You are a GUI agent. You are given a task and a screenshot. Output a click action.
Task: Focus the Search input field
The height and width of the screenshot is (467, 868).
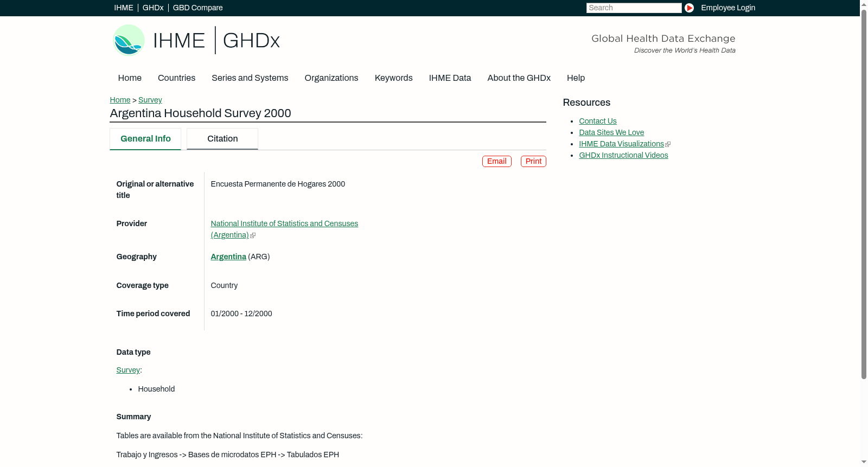pyautogui.click(x=634, y=8)
